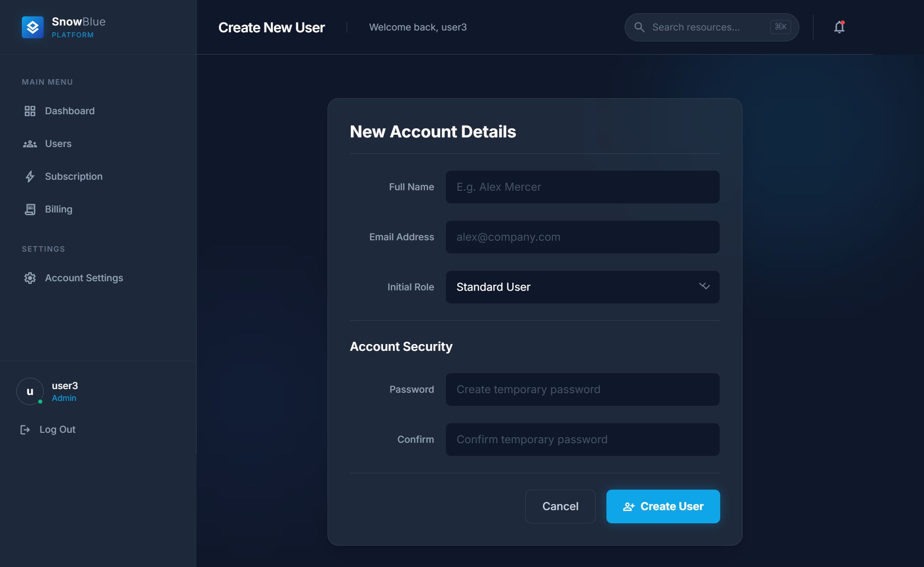
Task: Cancel the new user form
Action: pos(560,506)
